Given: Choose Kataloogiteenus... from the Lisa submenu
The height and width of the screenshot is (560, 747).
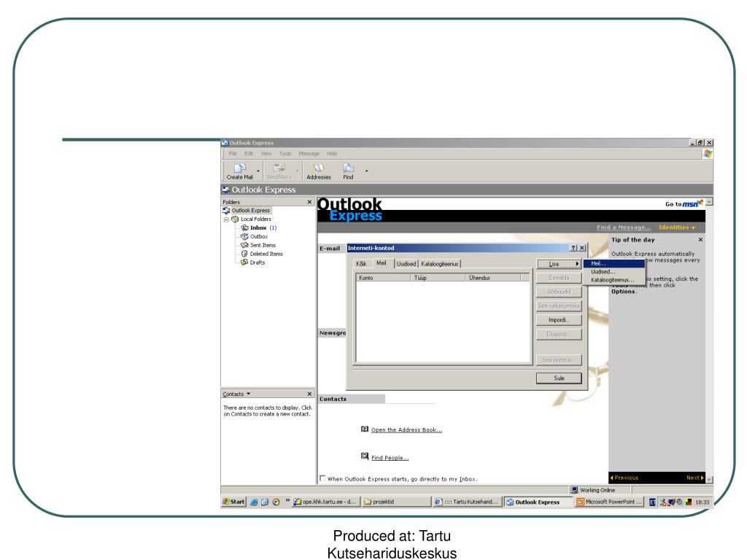Looking at the screenshot, I should (614, 280).
